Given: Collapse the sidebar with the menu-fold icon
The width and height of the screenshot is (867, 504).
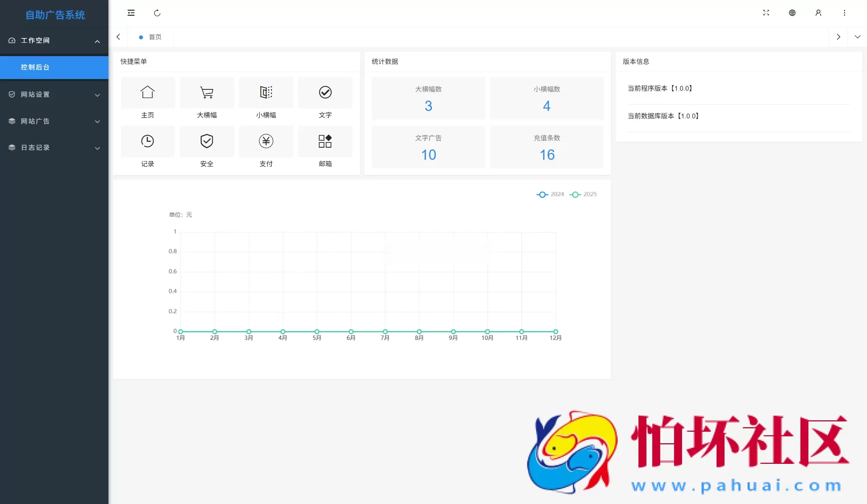Looking at the screenshot, I should [x=131, y=13].
